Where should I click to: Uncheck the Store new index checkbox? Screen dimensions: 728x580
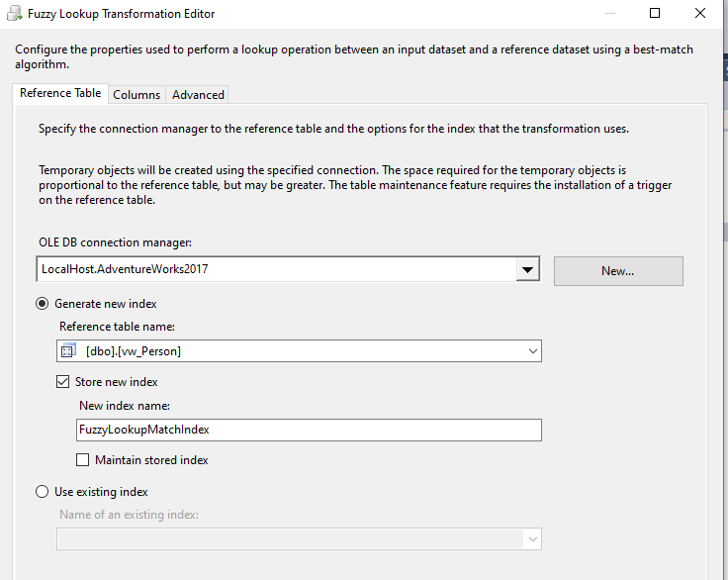pos(63,382)
